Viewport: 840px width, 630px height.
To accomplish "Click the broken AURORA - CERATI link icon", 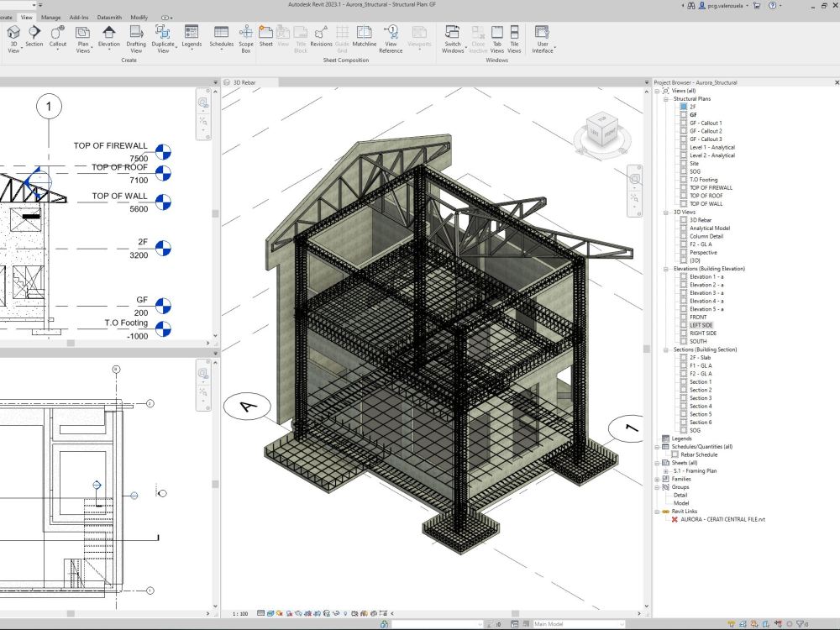I will pos(675,520).
